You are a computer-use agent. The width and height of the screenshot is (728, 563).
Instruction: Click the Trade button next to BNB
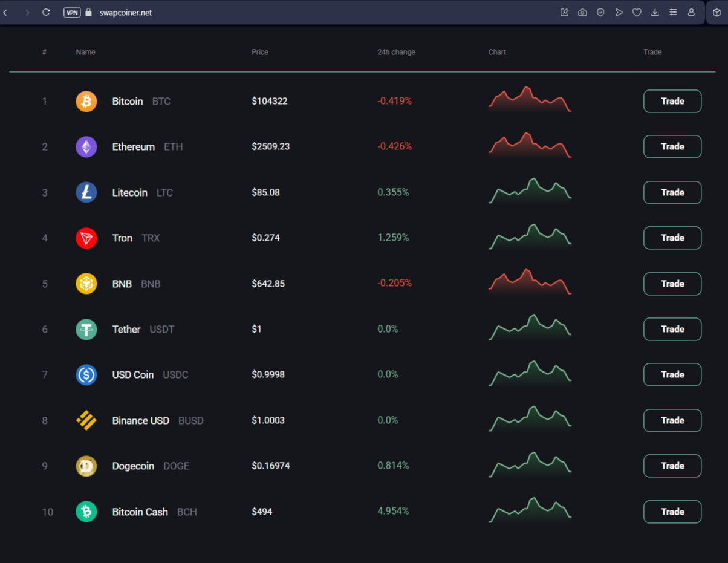pos(672,284)
